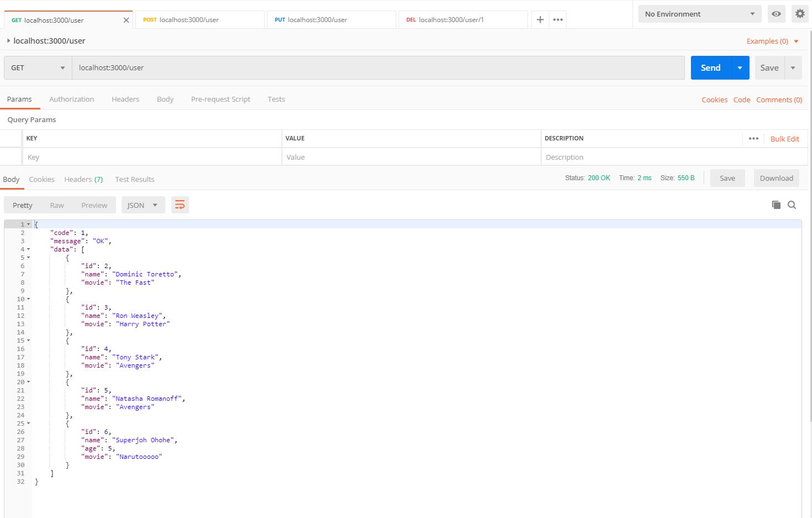Image resolution: width=812 pixels, height=518 pixels.
Task: Open the Comments (0) link
Action: coord(779,100)
